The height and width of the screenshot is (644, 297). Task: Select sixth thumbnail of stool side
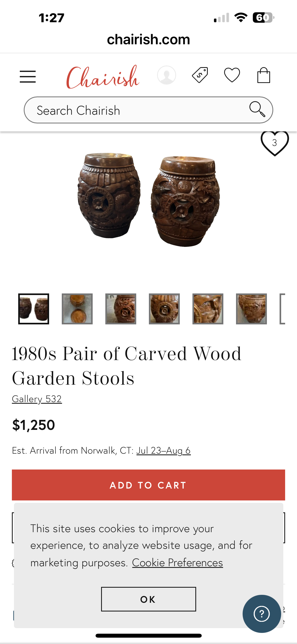[x=251, y=309]
